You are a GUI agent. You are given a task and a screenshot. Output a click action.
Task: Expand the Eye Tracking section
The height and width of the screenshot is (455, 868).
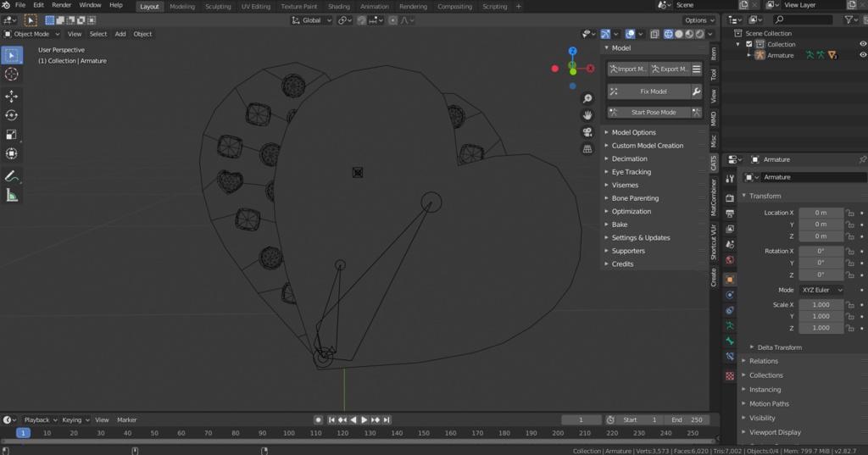[x=631, y=172]
